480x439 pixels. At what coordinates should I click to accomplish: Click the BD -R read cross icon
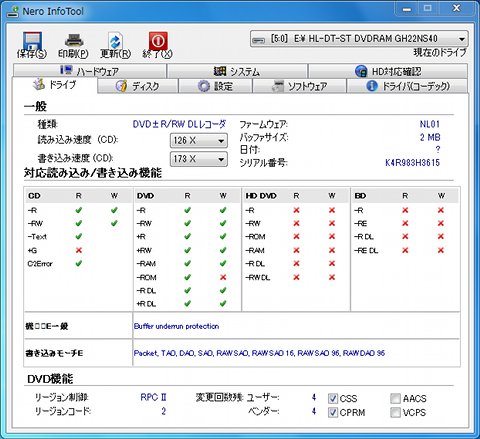tap(405, 210)
